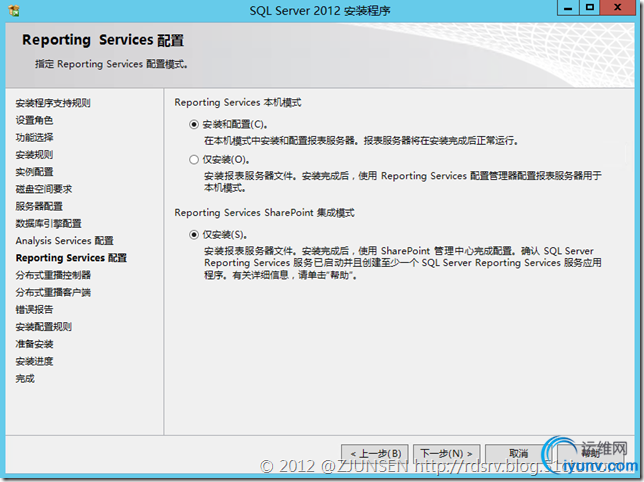Click the 完成 step in sidebar
The width and height of the screenshot is (644, 482).
25,379
